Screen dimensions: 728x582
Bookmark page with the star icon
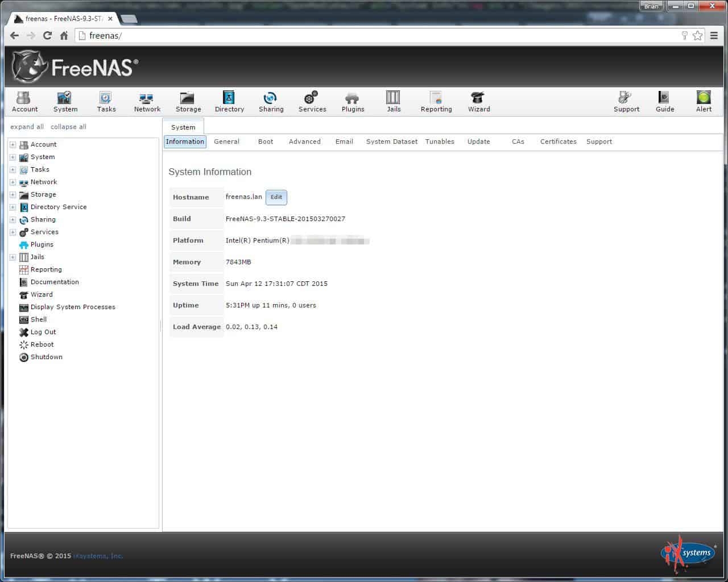pos(698,35)
